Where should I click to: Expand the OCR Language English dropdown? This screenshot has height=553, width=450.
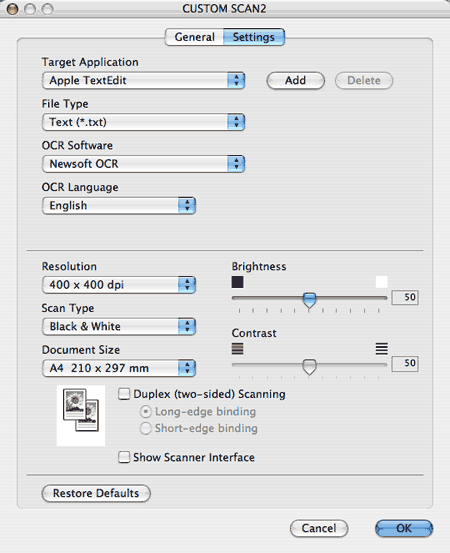119,205
